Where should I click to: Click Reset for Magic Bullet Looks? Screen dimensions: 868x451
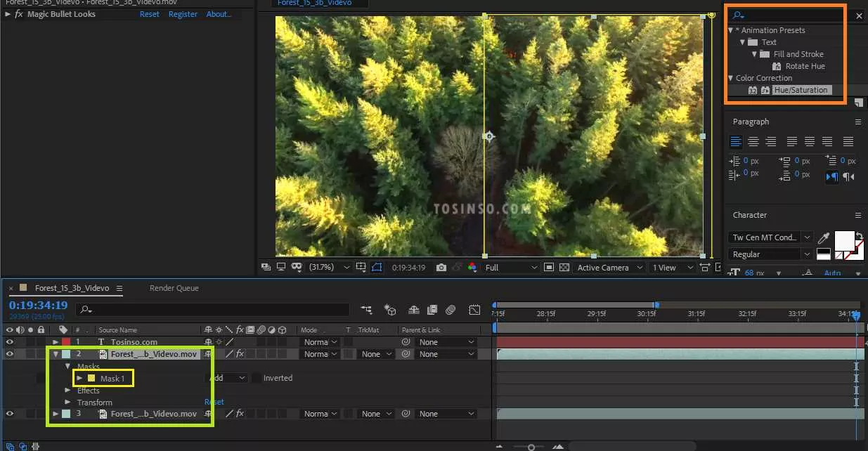click(150, 14)
